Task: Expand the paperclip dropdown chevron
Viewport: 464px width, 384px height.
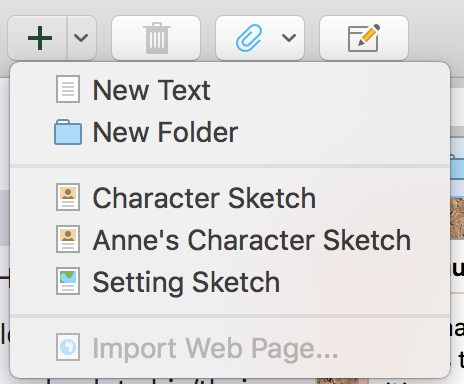Action: point(289,38)
